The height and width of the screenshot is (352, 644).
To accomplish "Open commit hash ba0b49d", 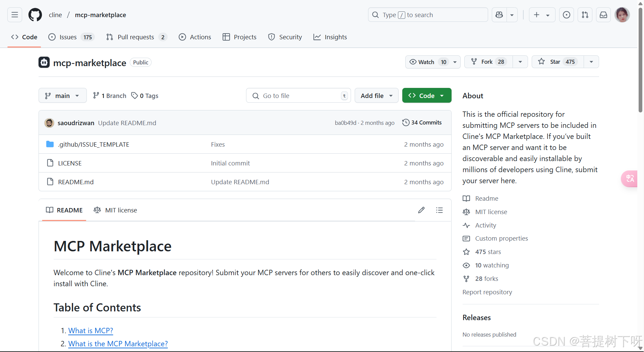I will 346,123.
